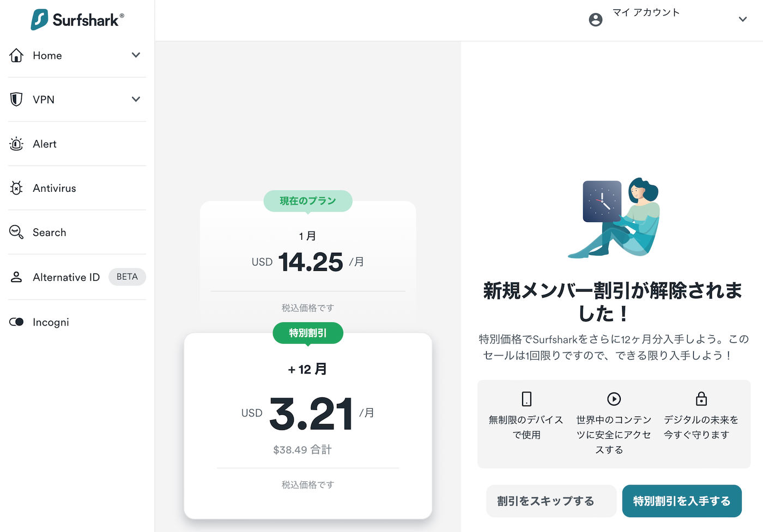This screenshot has width=763, height=532.
Task: Open the マイ アカウント dropdown arrow
Action: click(743, 20)
